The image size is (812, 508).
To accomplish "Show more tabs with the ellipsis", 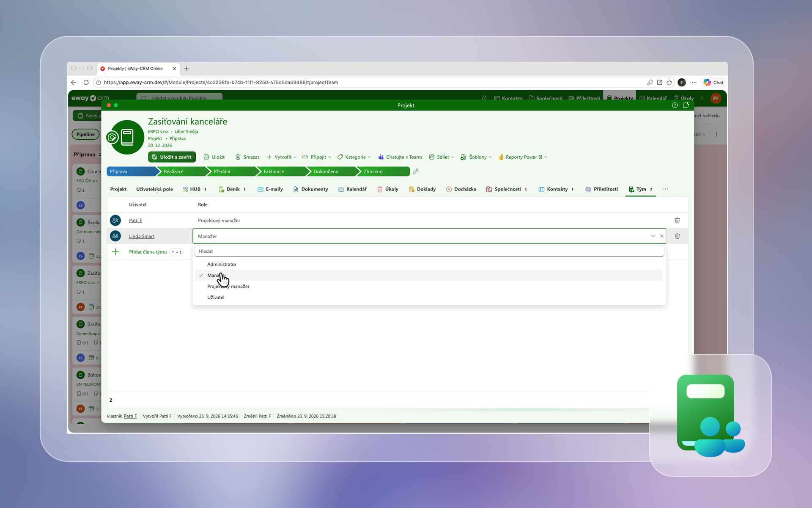I will coord(666,189).
